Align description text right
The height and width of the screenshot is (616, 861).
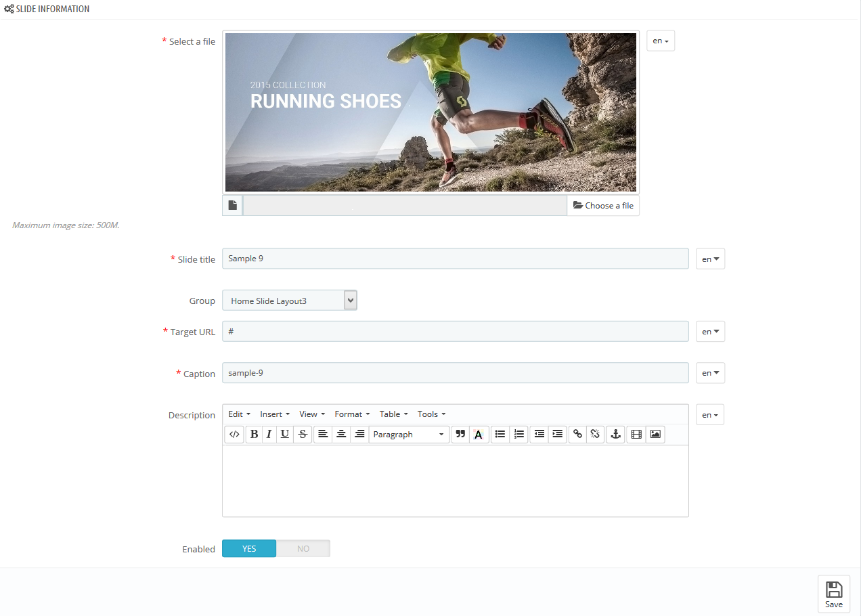(360, 435)
